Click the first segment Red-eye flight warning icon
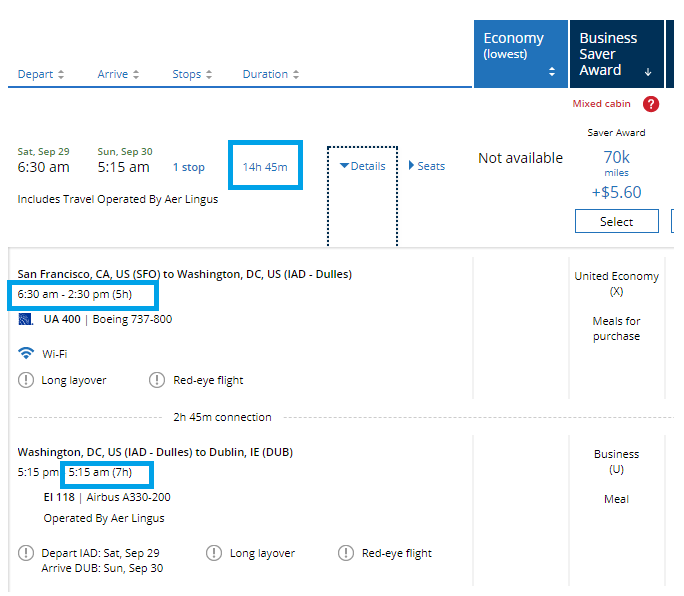This screenshot has height=596, width=684. tap(157, 380)
